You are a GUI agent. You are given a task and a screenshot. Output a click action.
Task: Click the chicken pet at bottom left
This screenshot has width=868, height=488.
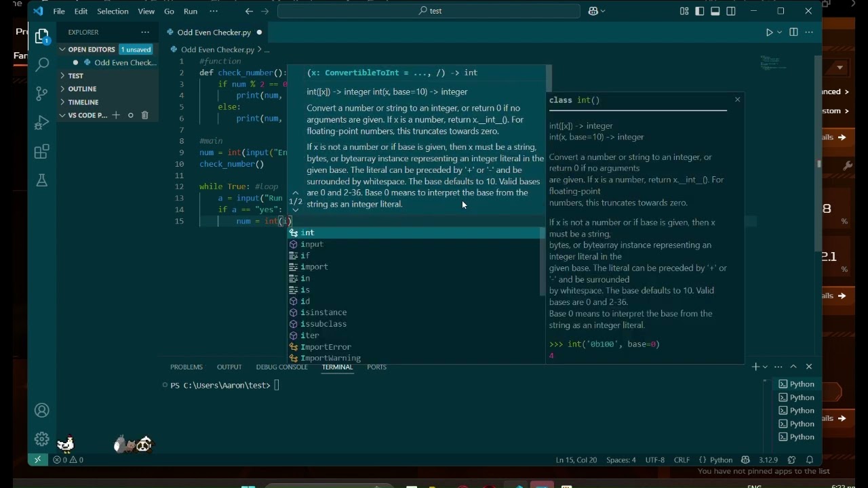click(x=66, y=444)
